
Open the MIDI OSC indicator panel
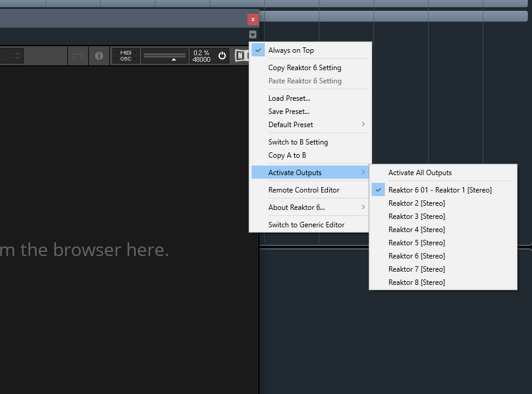click(x=125, y=56)
